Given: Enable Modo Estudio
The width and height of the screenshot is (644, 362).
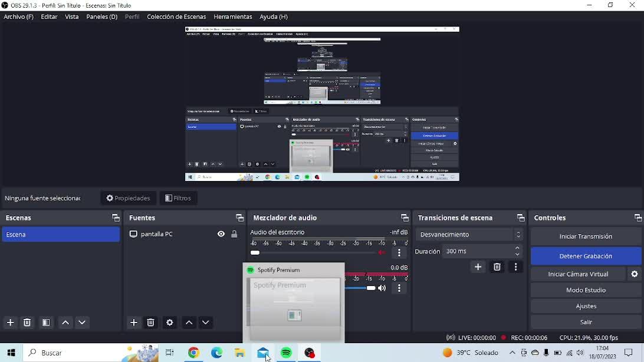Looking at the screenshot, I should pos(586,290).
